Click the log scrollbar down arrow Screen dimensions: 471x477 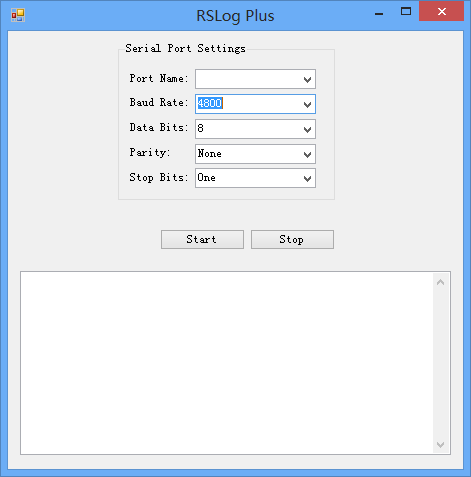coord(440,445)
